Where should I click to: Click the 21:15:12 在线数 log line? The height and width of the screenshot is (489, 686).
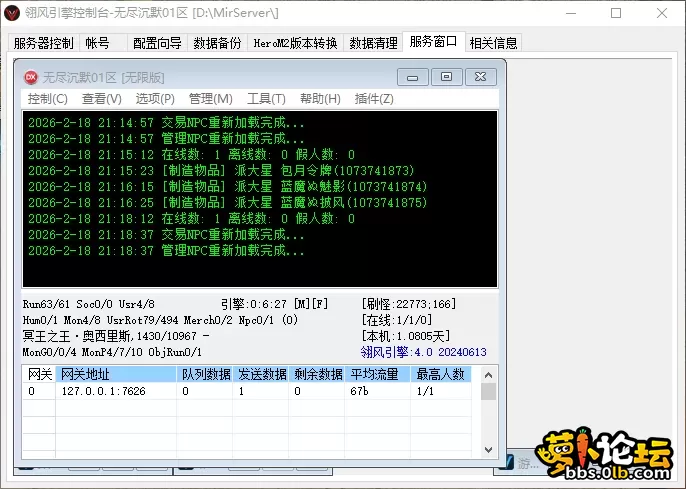[x=191, y=154]
